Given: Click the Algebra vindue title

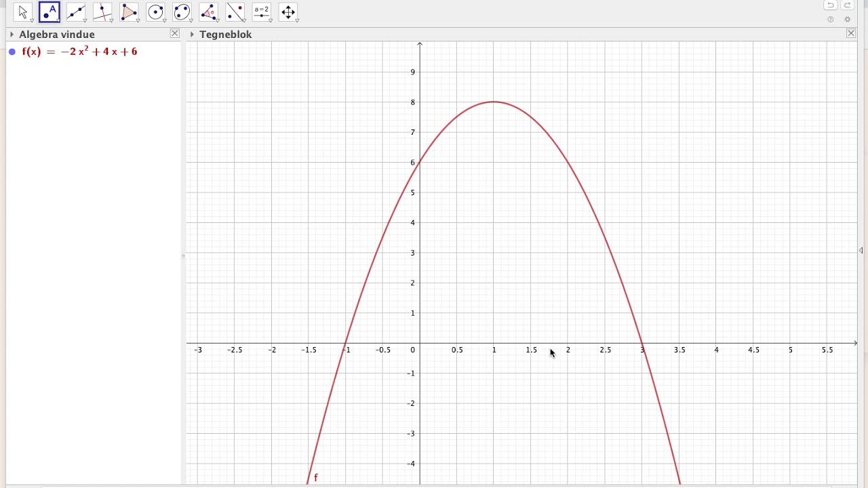Looking at the screenshot, I should click(x=57, y=35).
